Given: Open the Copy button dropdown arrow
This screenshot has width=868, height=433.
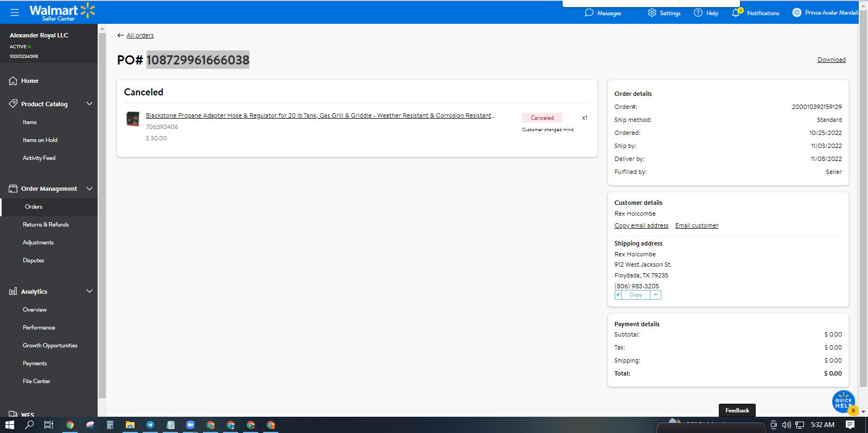Looking at the screenshot, I should pos(655,295).
